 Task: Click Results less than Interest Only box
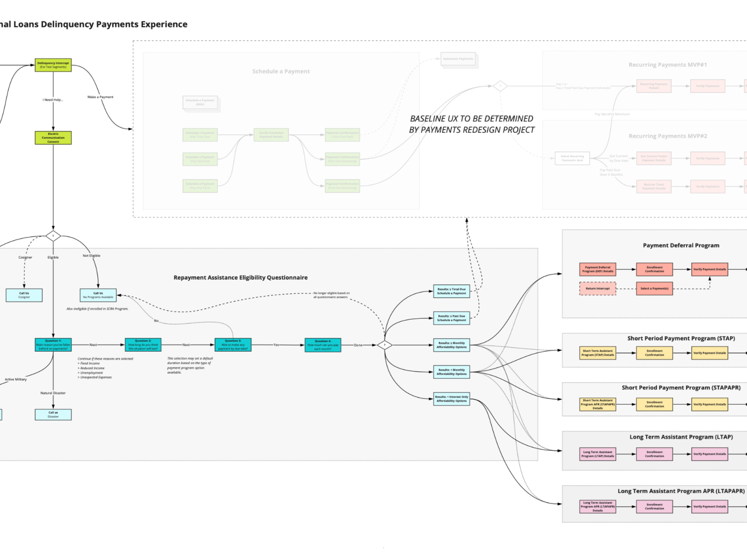click(x=451, y=399)
